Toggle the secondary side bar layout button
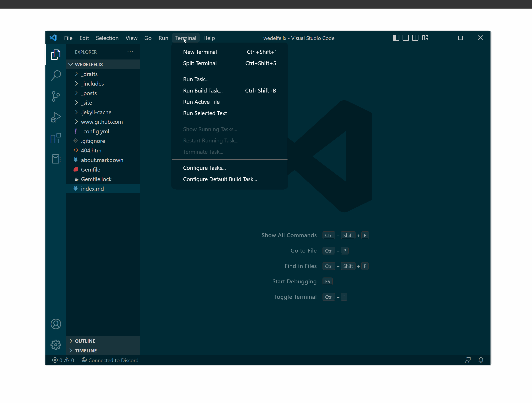 pyautogui.click(x=415, y=38)
